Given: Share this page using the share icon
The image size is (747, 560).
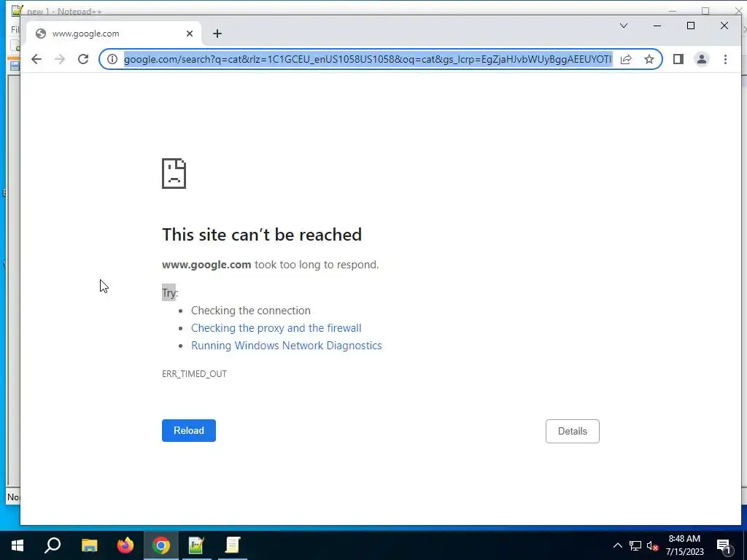Looking at the screenshot, I should click(626, 59).
